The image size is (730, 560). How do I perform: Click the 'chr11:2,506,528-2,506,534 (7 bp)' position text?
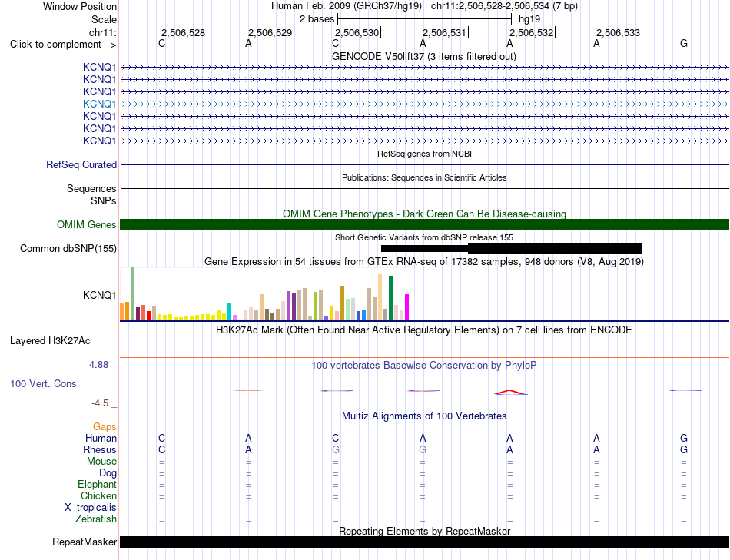(504, 6)
